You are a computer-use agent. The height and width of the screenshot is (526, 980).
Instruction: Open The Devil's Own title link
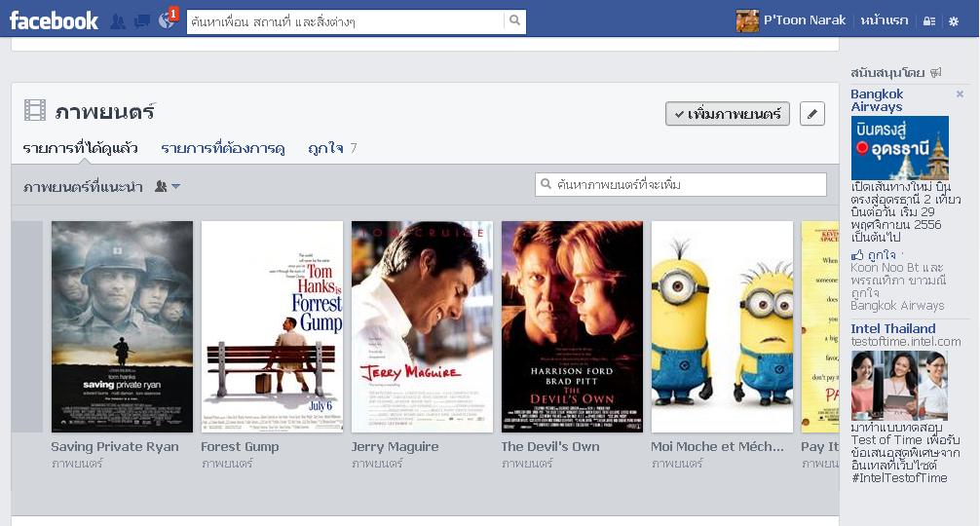coord(550,447)
